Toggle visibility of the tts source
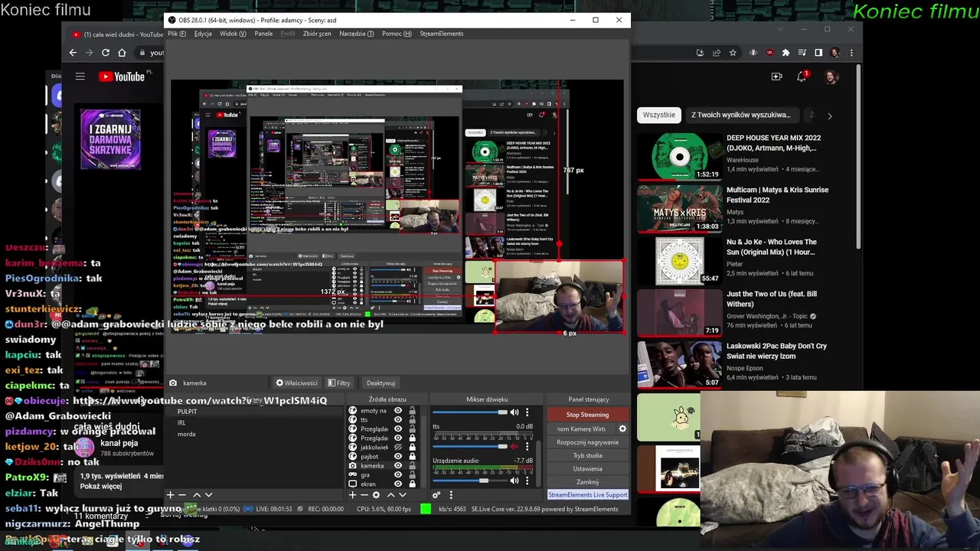Viewport: 980px width, 551px height. coord(397,420)
